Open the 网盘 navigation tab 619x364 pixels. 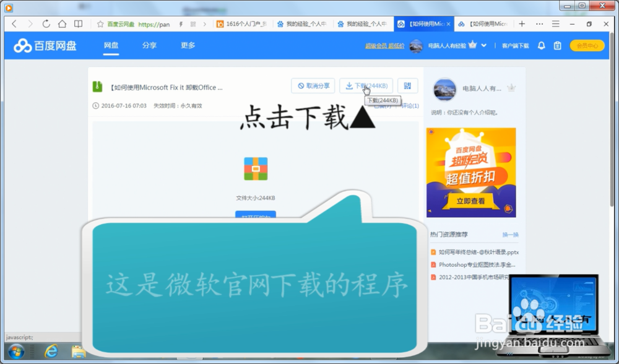pos(111,45)
